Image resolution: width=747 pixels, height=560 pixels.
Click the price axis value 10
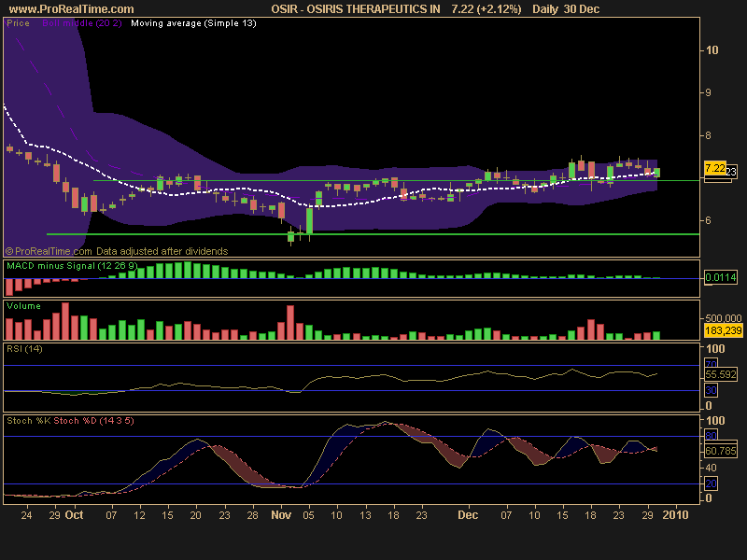click(x=712, y=50)
